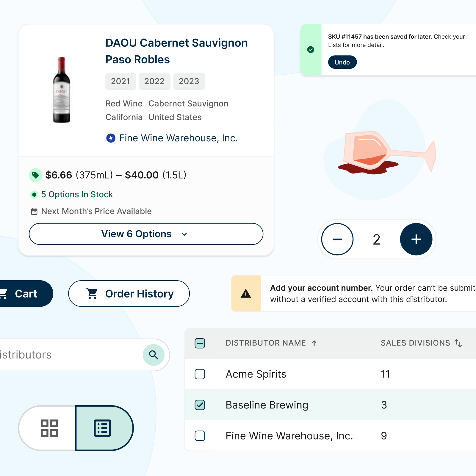Select the grid view icon
The width and height of the screenshot is (476, 476).
click(x=49, y=428)
